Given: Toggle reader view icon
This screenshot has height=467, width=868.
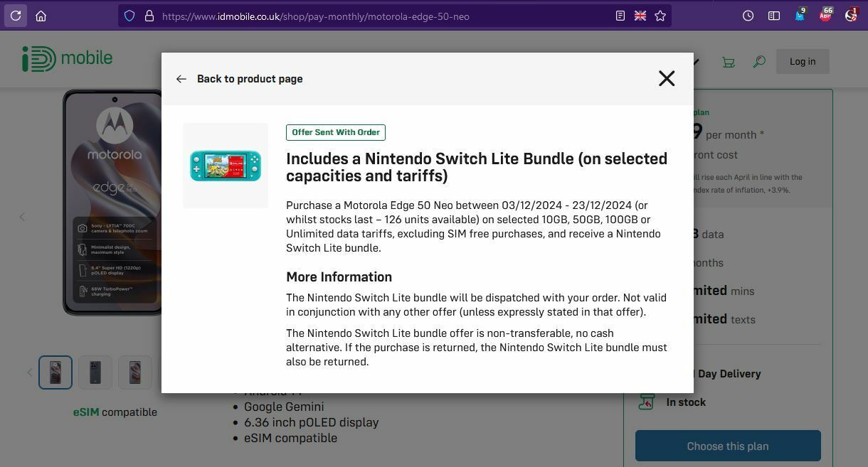Looking at the screenshot, I should [620, 16].
